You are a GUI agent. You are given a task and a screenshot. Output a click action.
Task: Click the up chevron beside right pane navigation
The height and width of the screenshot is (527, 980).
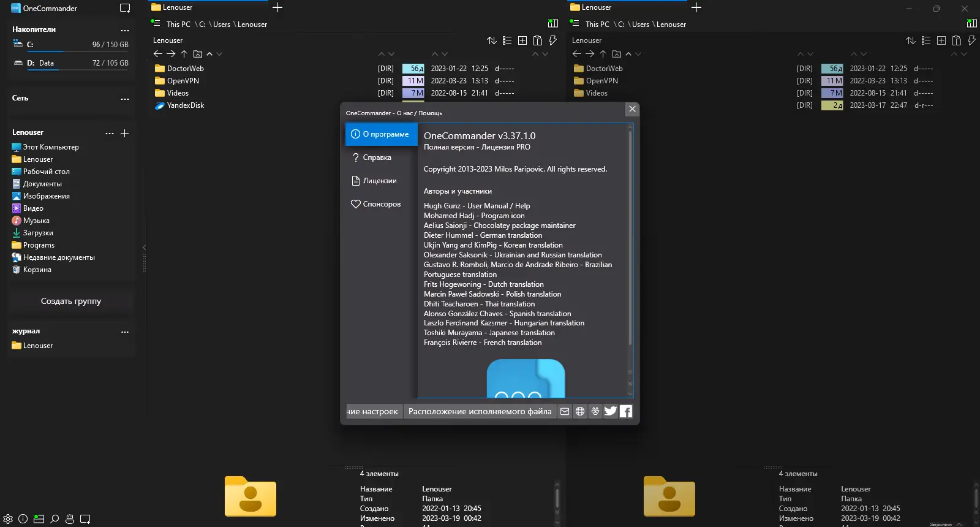(x=628, y=54)
